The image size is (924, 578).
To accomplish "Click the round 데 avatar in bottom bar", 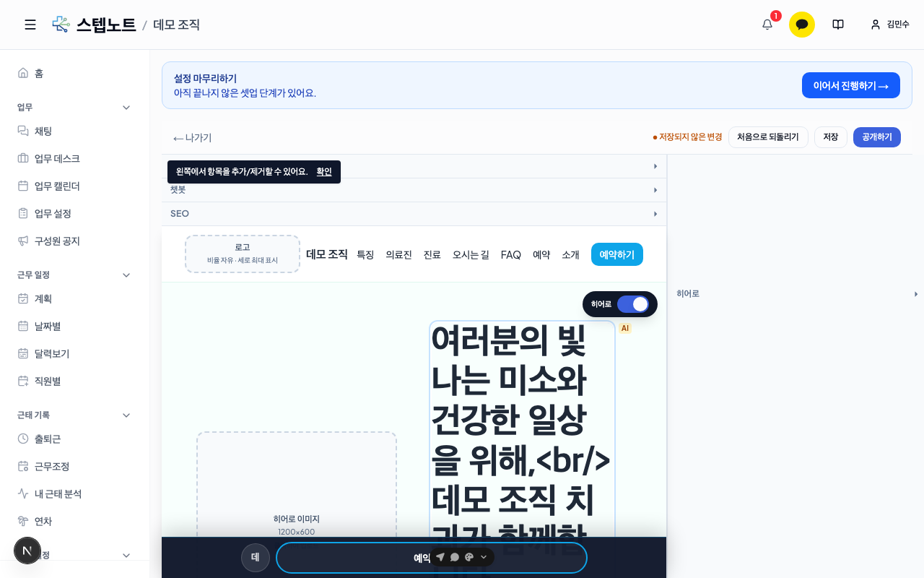I will coord(256,558).
